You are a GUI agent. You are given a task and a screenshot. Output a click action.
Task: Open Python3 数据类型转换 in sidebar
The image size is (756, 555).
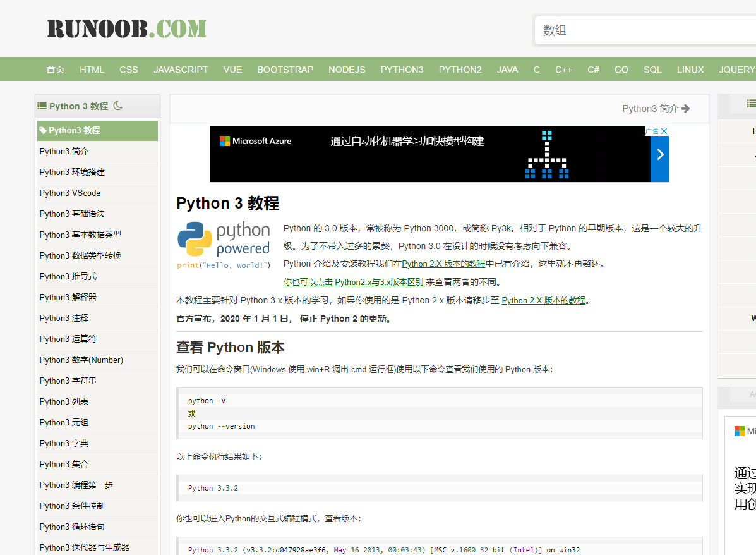97,256
